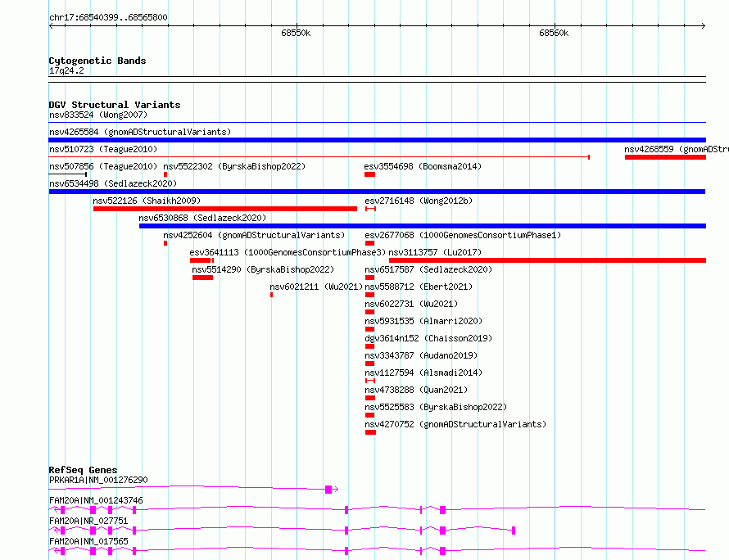Click the nsv522126 (Shaikh2009) red bar

click(x=225, y=209)
